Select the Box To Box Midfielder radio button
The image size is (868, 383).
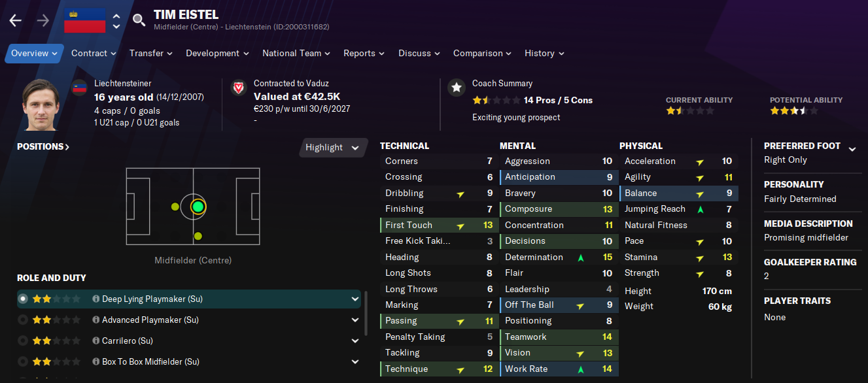click(x=24, y=361)
